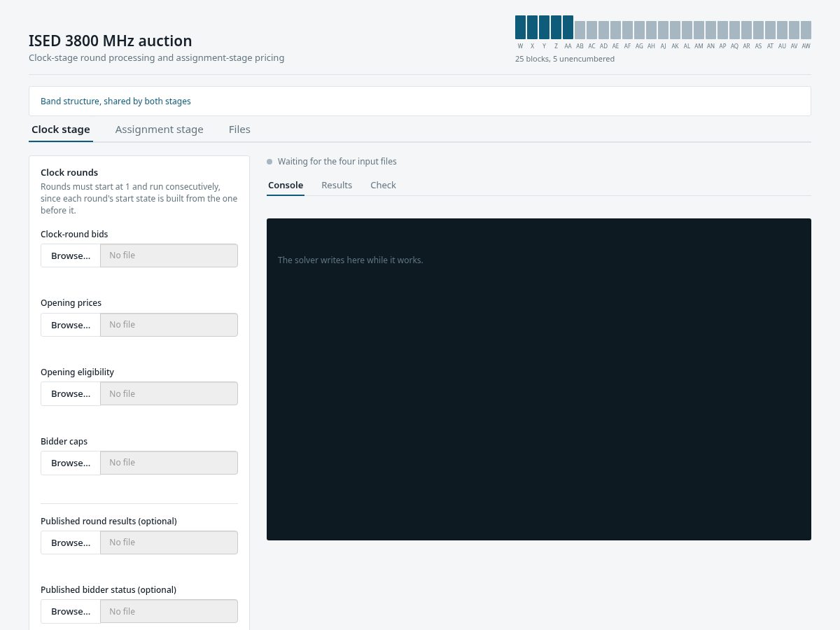Select unencumbered block X bar
This screenshot has width=840, height=630.
click(x=532, y=27)
